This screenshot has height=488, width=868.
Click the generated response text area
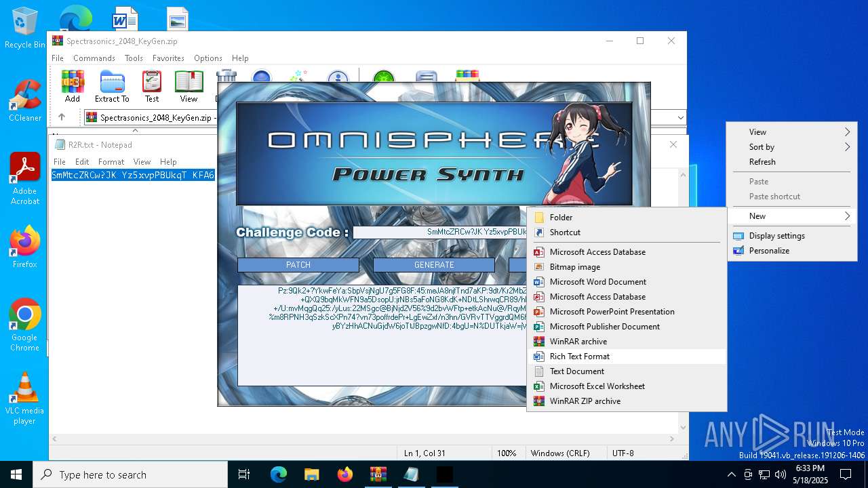(382, 335)
